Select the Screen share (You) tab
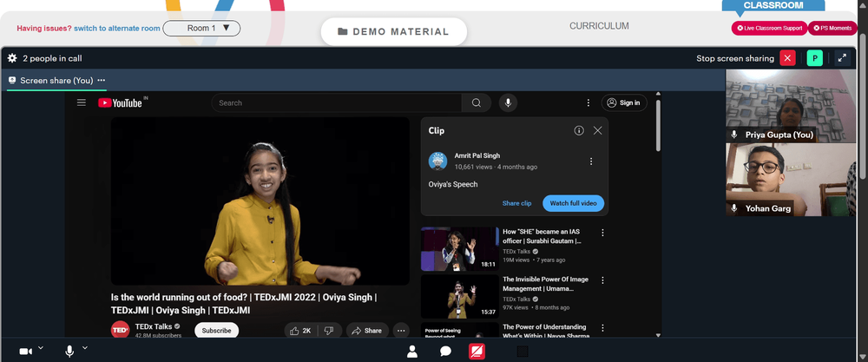868x362 pixels. point(56,80)
